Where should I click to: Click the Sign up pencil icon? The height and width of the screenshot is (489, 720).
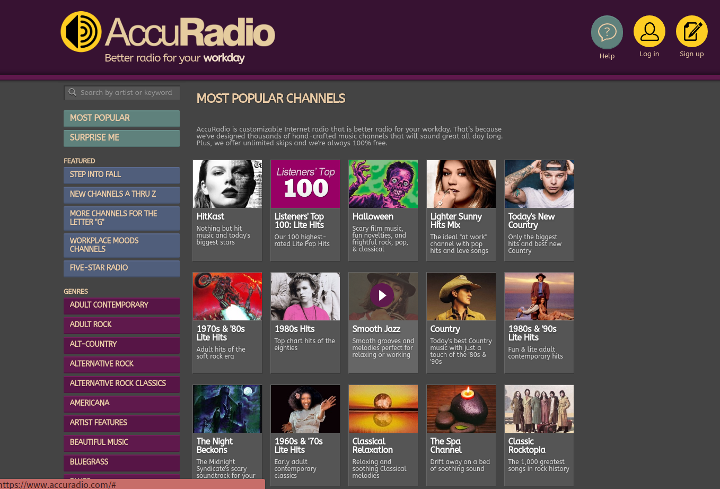(x=692, y=31)
